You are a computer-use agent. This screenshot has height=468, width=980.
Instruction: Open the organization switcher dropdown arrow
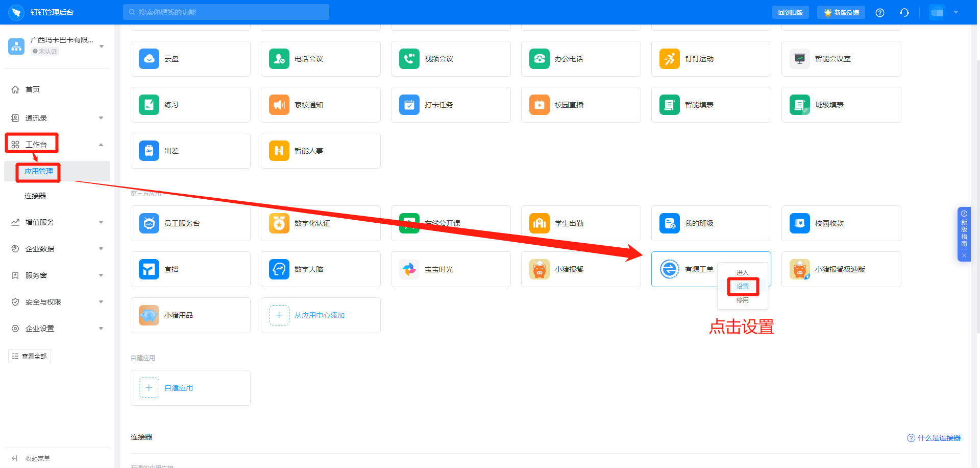click(x=102, y=46)
